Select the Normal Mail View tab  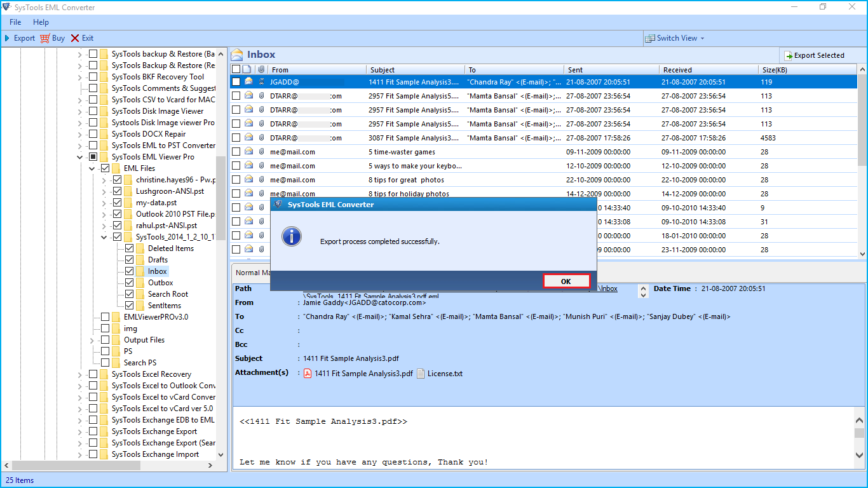click(252, 273)
